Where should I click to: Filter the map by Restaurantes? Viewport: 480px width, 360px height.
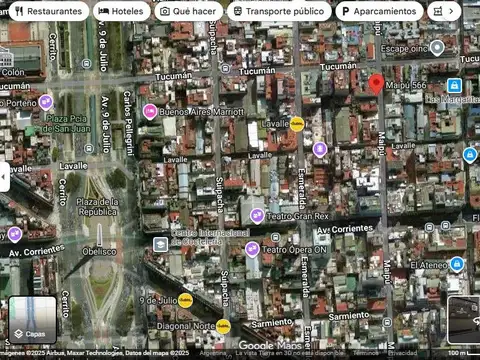coord(49,11)
